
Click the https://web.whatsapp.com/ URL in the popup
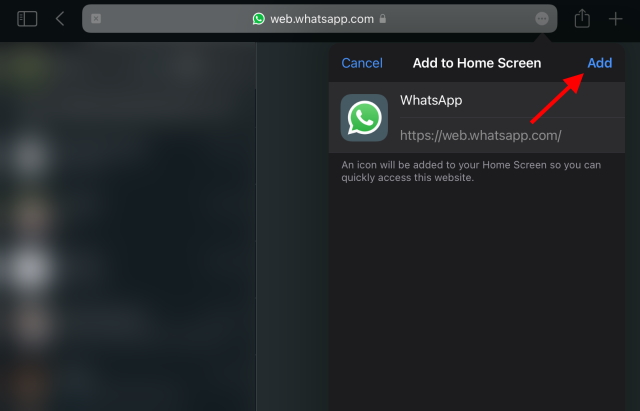[481, 135]
